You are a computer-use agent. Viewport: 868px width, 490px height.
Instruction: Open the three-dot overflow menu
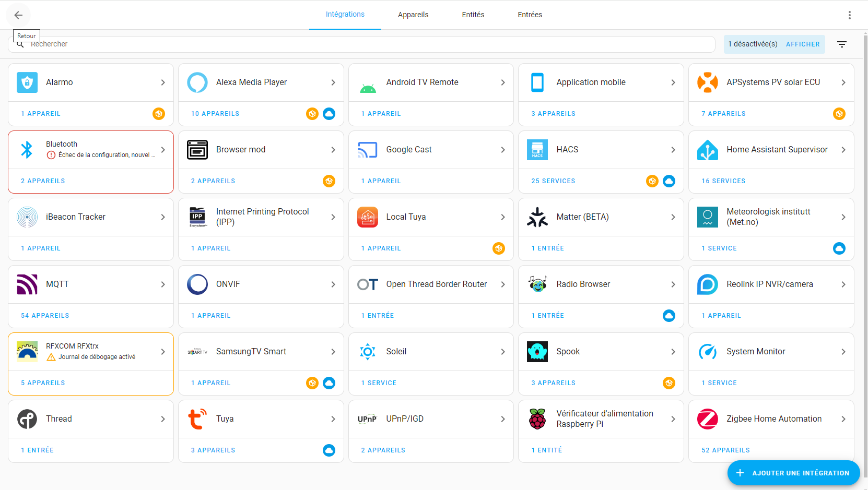(x=849, y=15)
